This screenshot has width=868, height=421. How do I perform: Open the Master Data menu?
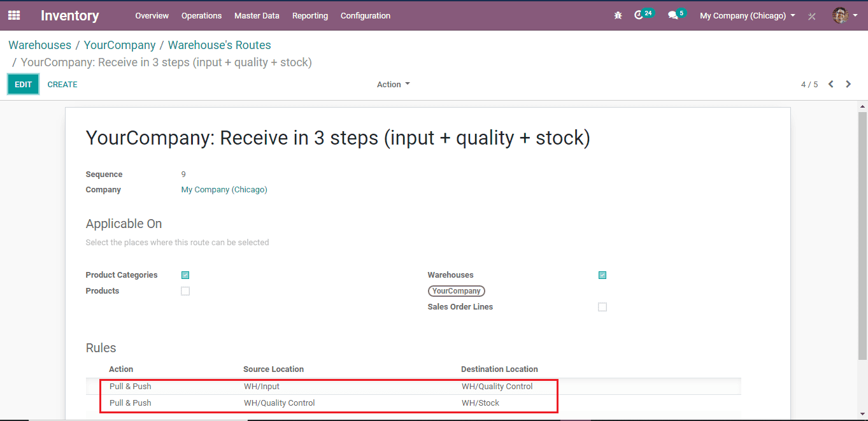[257, 15]
